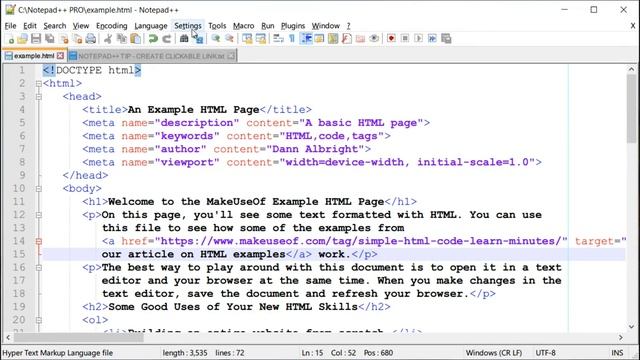
Task: Open the Tools menu
Action: 217,26
